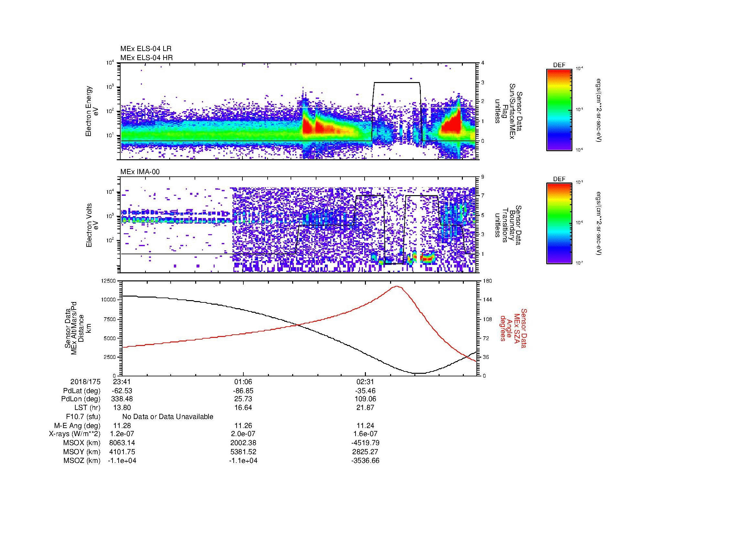Click the '23:41' time tick label
The image size is (756, 534).
pyautogui.click(x=122, y=382)
